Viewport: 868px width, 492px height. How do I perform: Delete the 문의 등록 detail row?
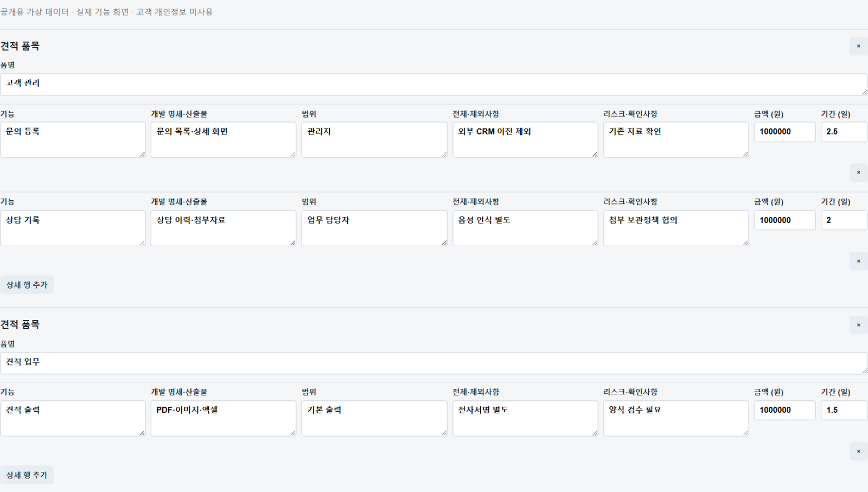[858, 172]
